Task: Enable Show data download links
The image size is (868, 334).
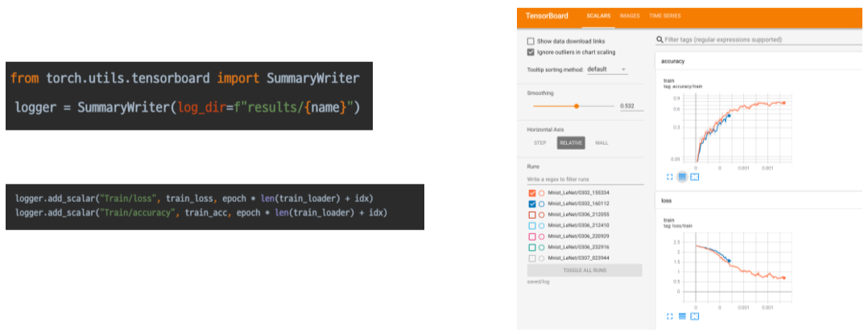Action: (531, 41)
